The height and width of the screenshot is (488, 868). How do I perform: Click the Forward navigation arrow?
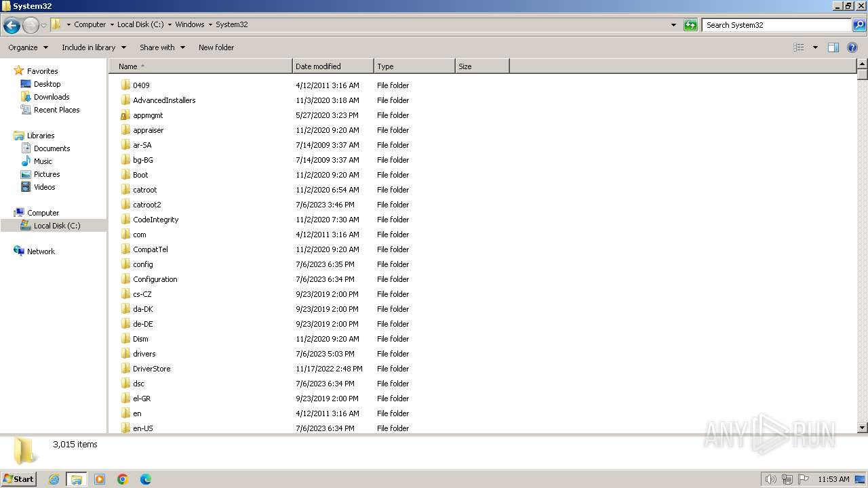31,26
